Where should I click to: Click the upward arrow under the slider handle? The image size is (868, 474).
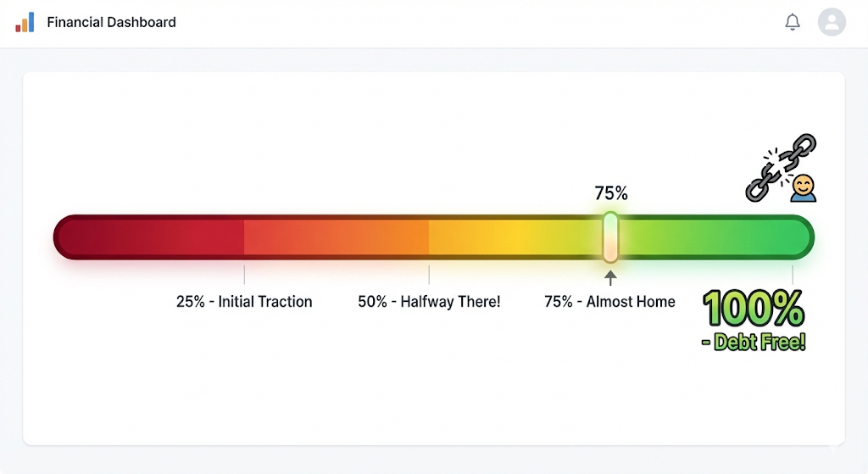tap(610, 277)
